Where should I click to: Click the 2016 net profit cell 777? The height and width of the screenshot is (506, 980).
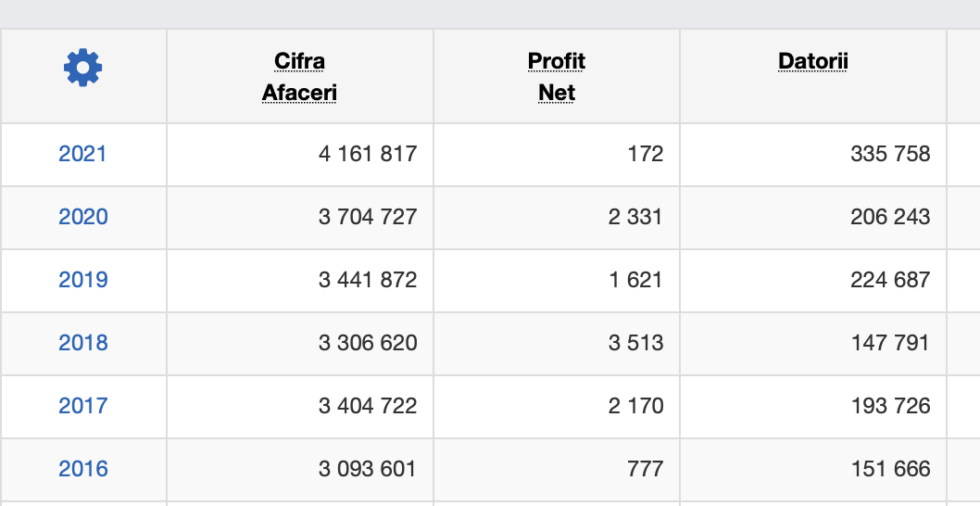[645, 469]
